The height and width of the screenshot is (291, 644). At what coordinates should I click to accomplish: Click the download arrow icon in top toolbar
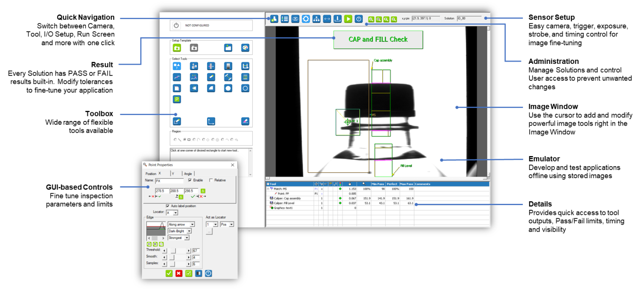click(x=337, y=19)
